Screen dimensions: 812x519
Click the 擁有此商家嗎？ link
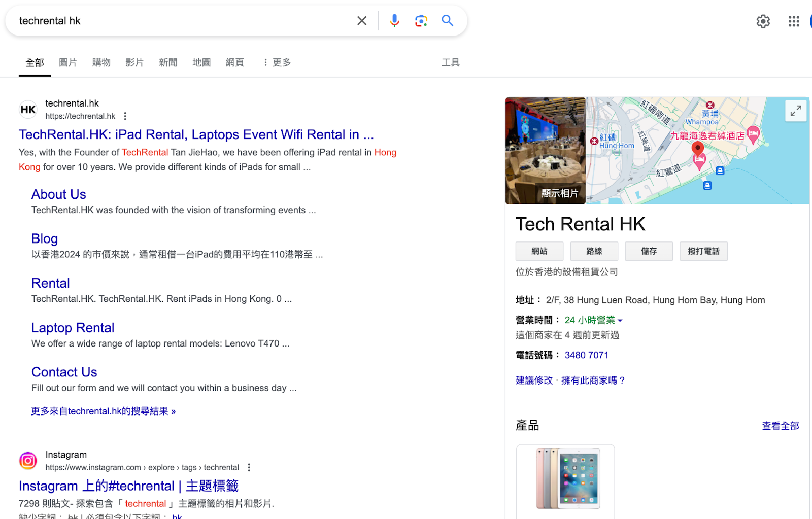coord(593,380)
